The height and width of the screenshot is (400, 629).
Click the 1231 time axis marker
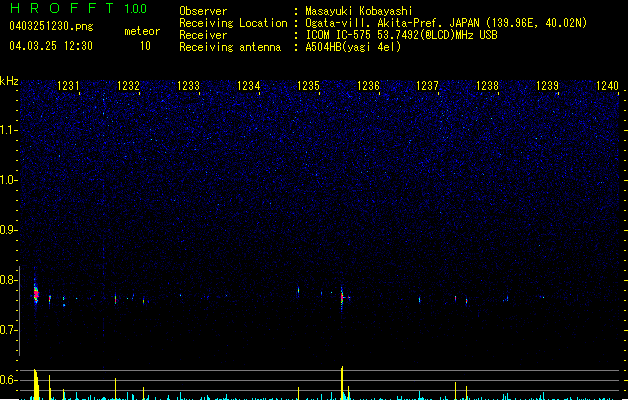click(68, 86)
